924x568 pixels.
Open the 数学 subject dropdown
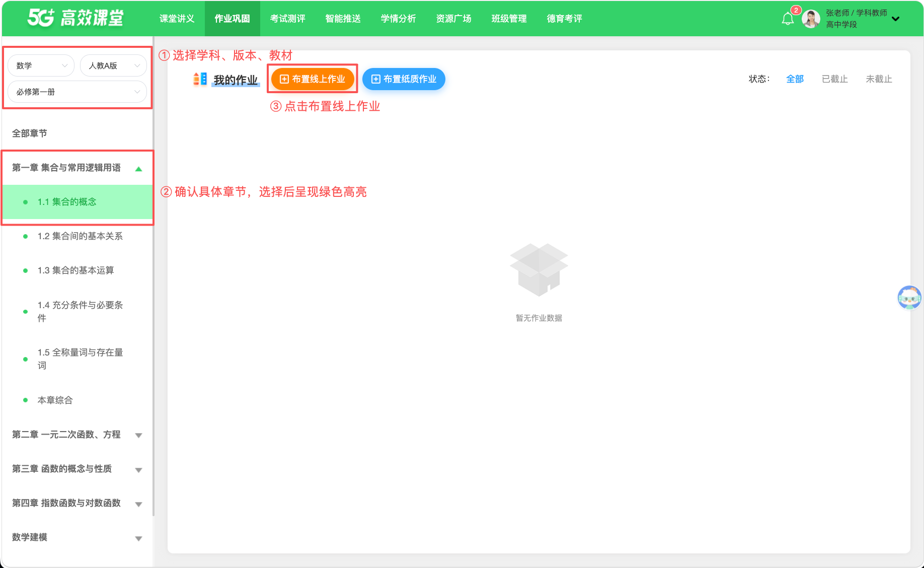41,65
